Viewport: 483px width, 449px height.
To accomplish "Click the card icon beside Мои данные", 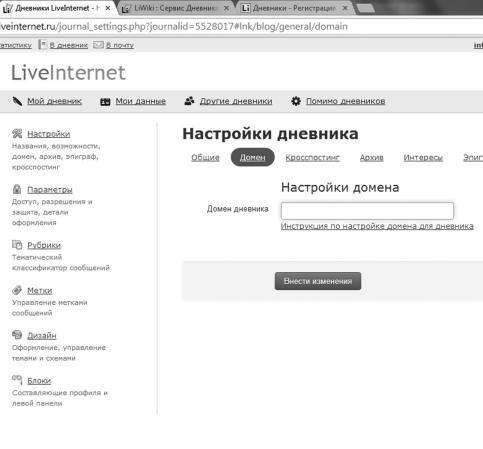I will (105, 102).
